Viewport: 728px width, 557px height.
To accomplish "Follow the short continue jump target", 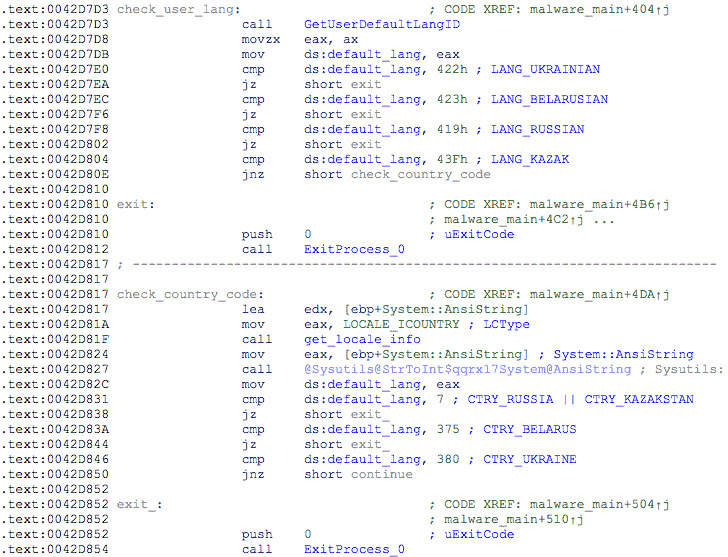I will point(381,474).
